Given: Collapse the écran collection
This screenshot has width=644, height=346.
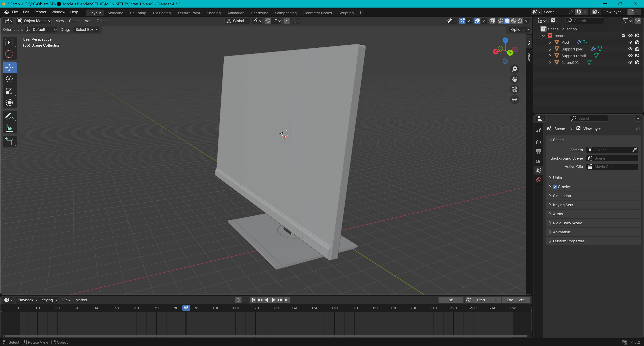Looking at the screenshot, I should pos(543,36).
